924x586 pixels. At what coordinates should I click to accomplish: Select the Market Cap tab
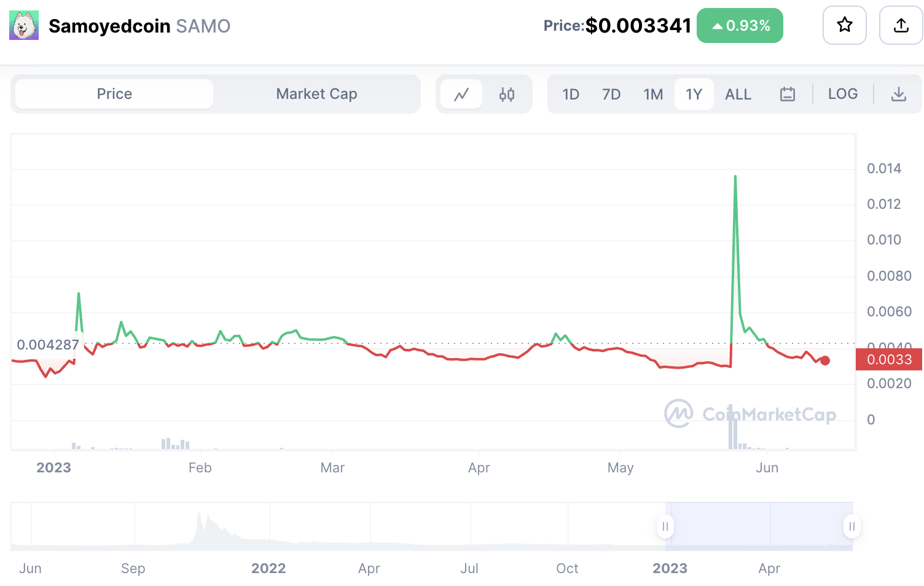pyautogui.click(x=316, y=94)
